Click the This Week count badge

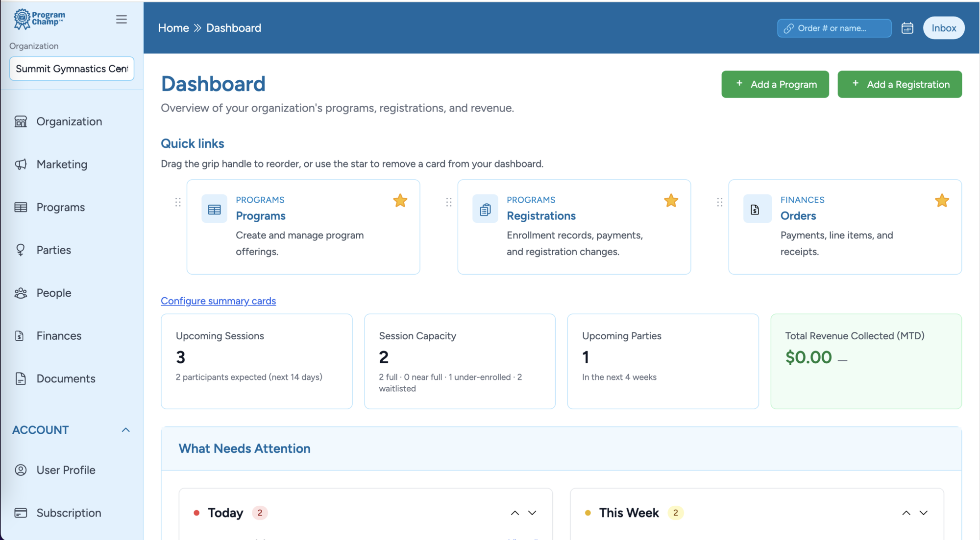click(675, 513)
